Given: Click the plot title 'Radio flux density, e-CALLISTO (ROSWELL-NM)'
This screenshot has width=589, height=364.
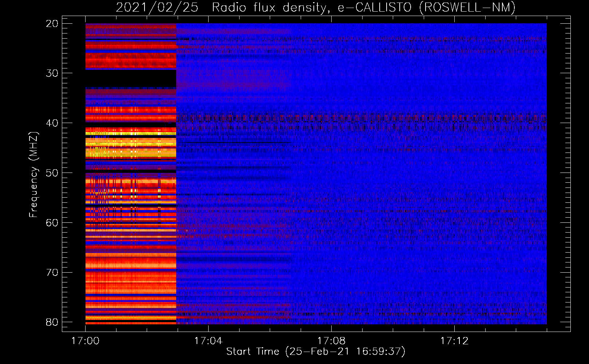Looking at the screenshot, I should pyautogui.click(x=364, y=7).
